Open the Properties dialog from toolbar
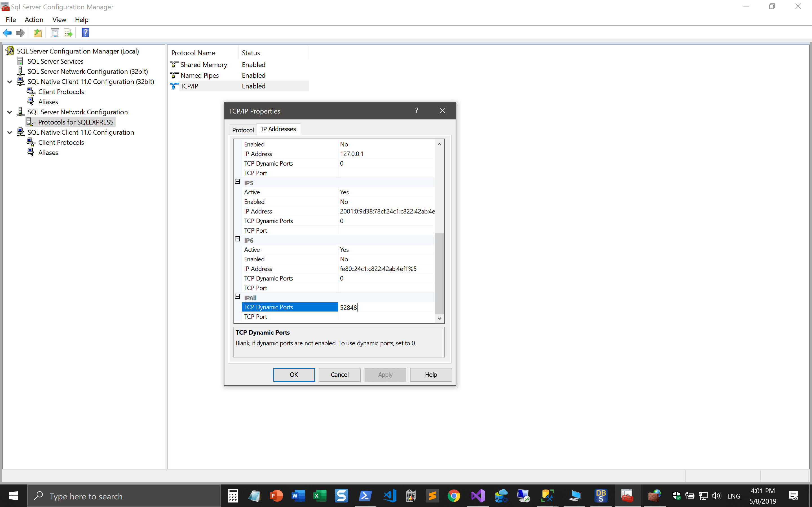Image resolution: width=812 pixels, height=507 pixels. coord(55,32)
